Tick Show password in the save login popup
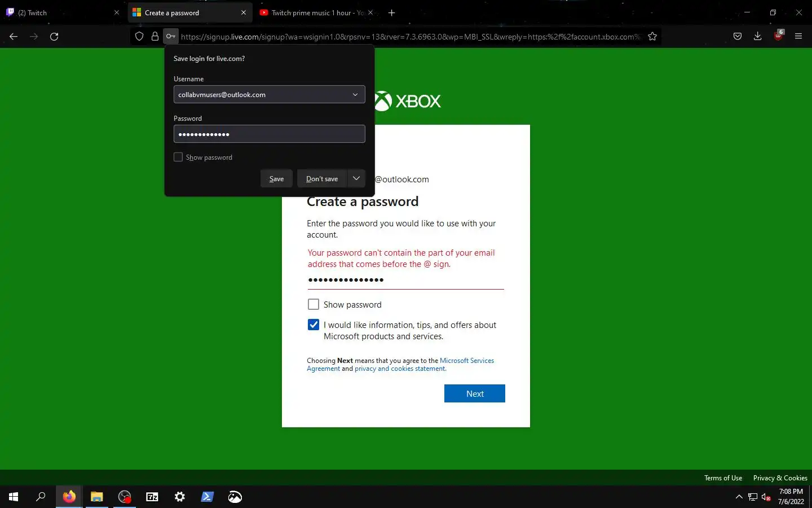Screen dimensions: 812x508 pyautogui.click(x=178, y=157)
